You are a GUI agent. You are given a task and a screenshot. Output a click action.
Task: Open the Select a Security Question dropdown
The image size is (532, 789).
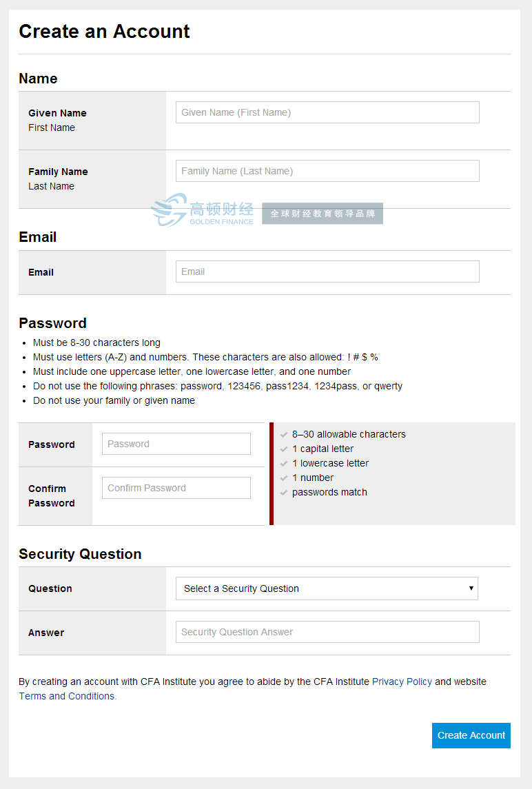coord(327,588)
